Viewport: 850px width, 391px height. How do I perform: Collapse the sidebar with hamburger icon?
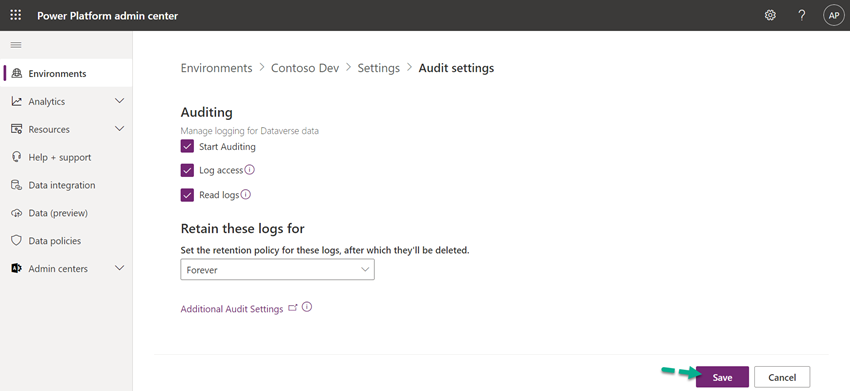[16, 45]
